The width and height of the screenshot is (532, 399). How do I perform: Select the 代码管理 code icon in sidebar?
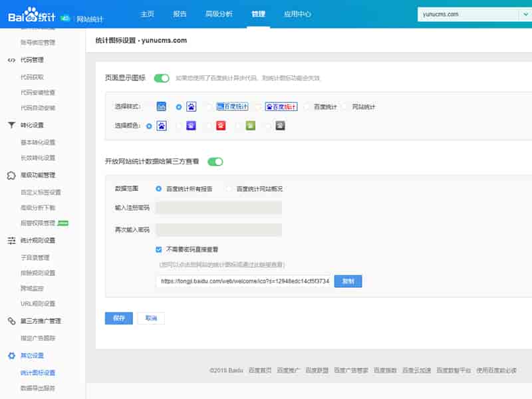coord(11,60)
